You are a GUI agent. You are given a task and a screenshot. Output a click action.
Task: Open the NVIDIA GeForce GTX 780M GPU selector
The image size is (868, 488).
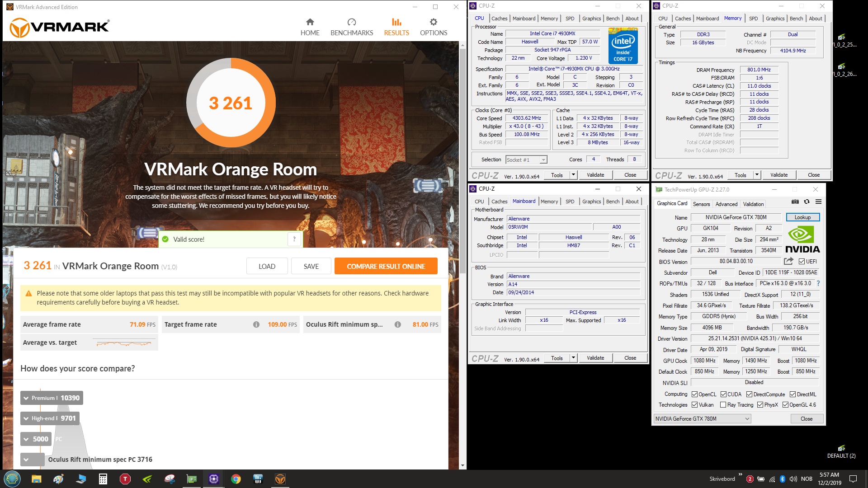pyautogui.click(x=703, y=419)
